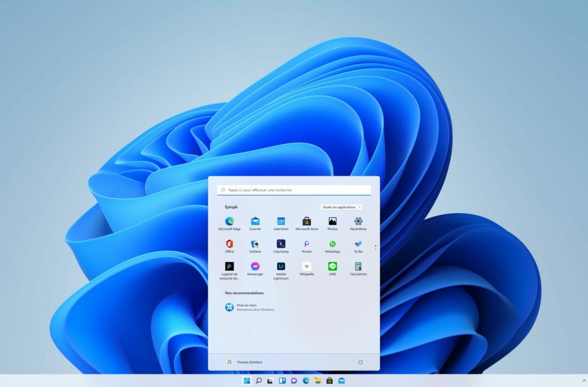Go to next page of pinned apps
The image size is (588, 387).
coord(375,249)
